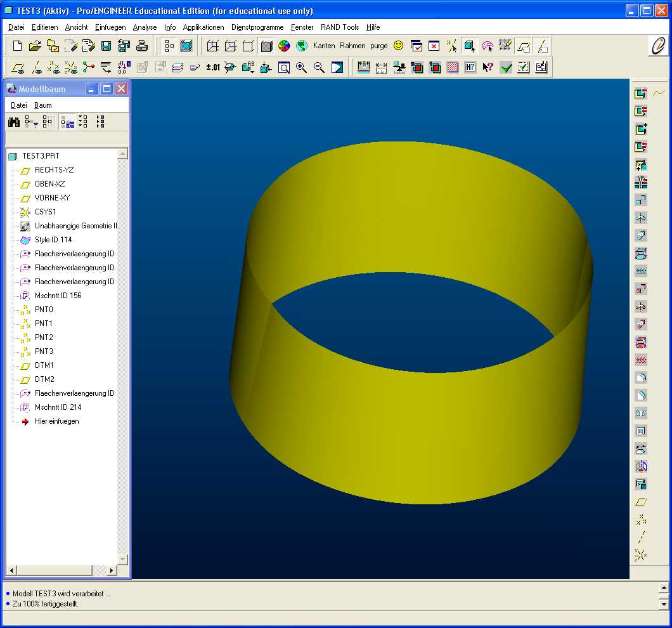The height and width of the screenshot is (628, 672).
Task: Select TEST3.PRT root node in tree
Action: 41,156
